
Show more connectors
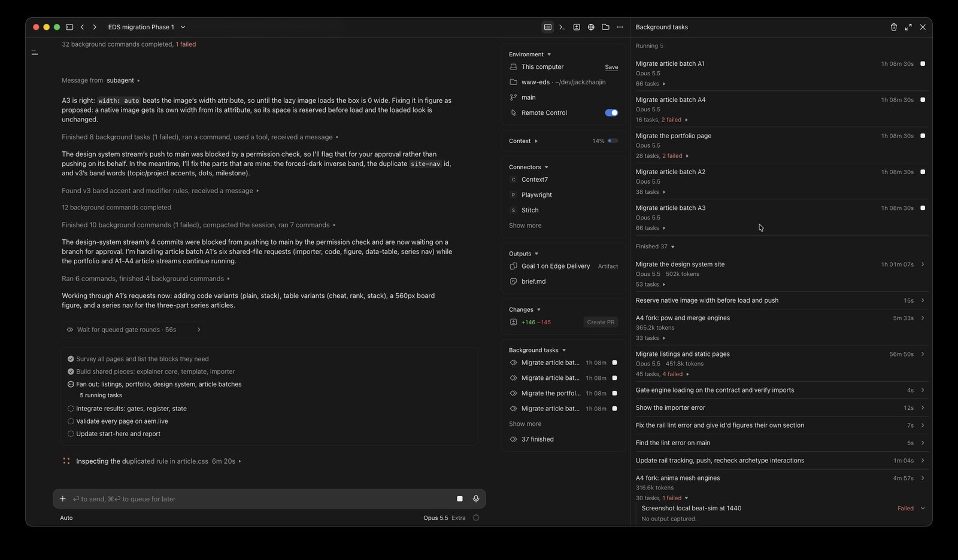(525, 226)
